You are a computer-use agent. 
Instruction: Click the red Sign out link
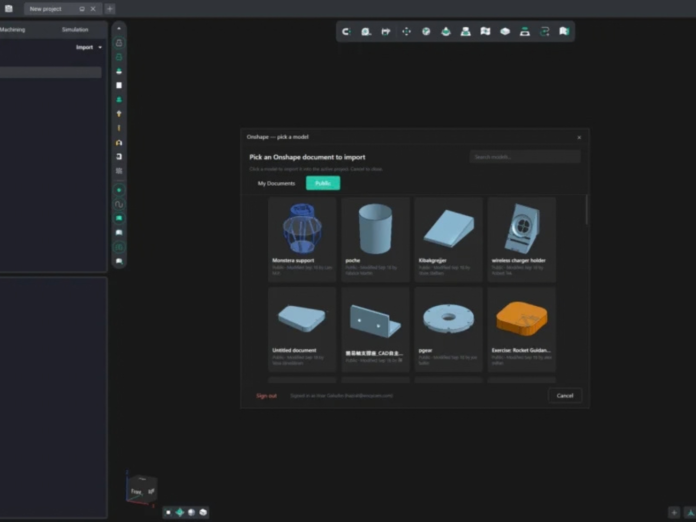(266, 395)
